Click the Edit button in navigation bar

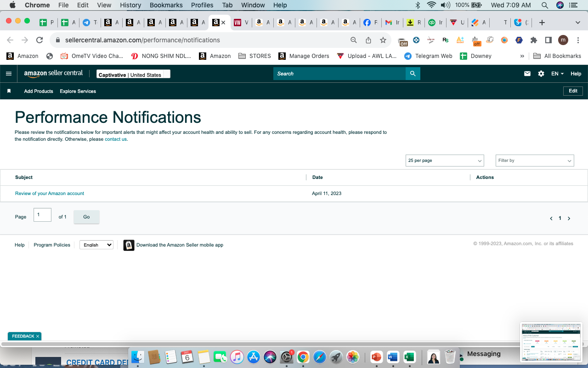573,91
